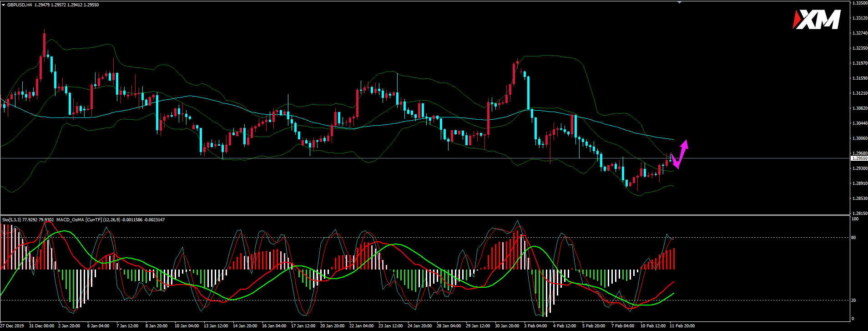
Task: Click the 1.30060 level on price scale
Action: click(x=859, y=138)
